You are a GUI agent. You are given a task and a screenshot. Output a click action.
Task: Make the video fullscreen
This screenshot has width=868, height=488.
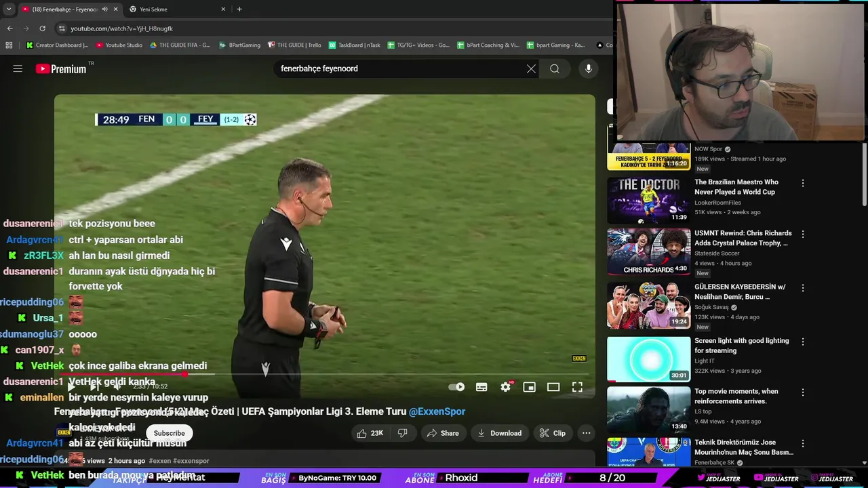coord(577,387)
